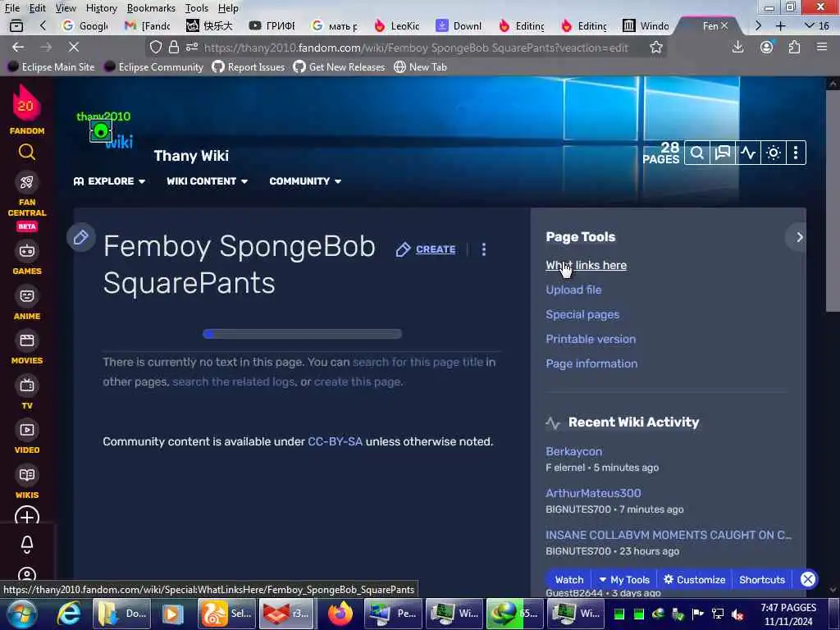The height and width of the screenshot is (630, 840).
Task: Close the bottom toolbar with X
Action: 808,579
